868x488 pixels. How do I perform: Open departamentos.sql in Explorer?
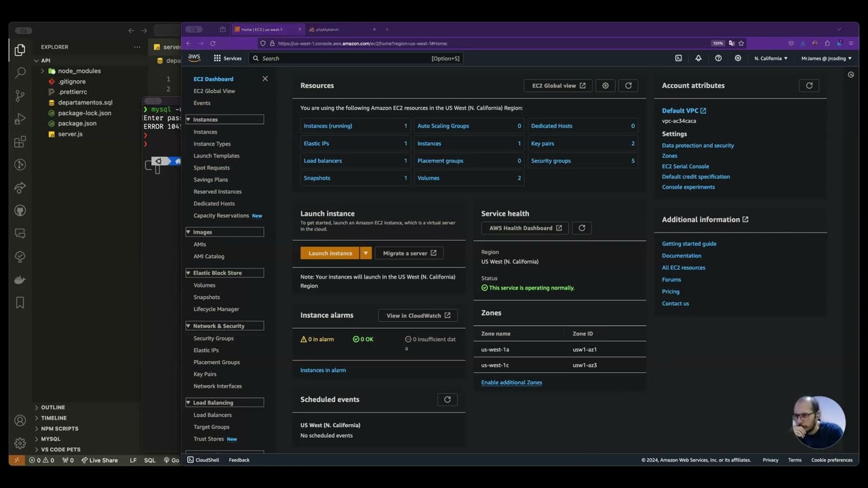(x=85, y=102)
